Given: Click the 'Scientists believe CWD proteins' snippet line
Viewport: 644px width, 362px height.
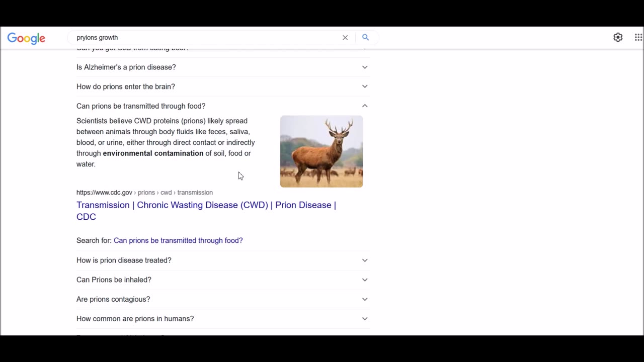Looking at the screenshot, I should [x=162, y=121].
